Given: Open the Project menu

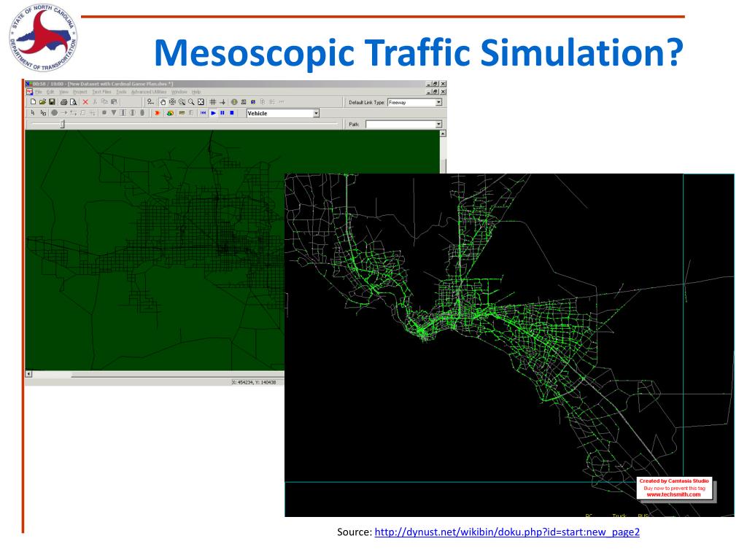Looking at the screenshot, I should point(80,92).
